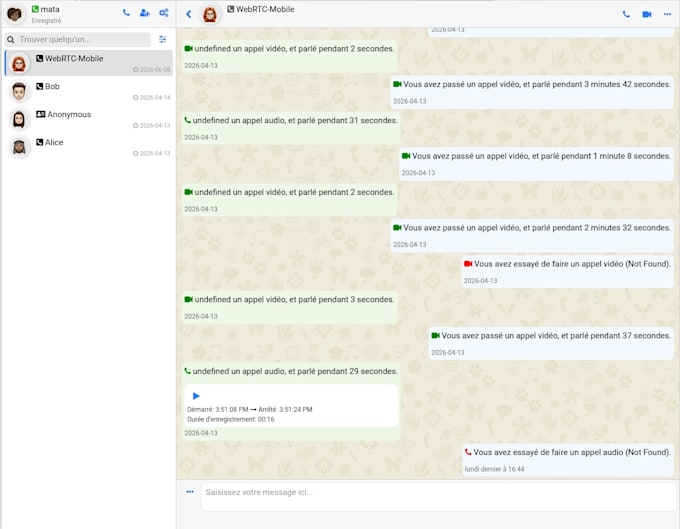Select the Anonymous contact
Viewport: 680px width, 529px height.
89,119
